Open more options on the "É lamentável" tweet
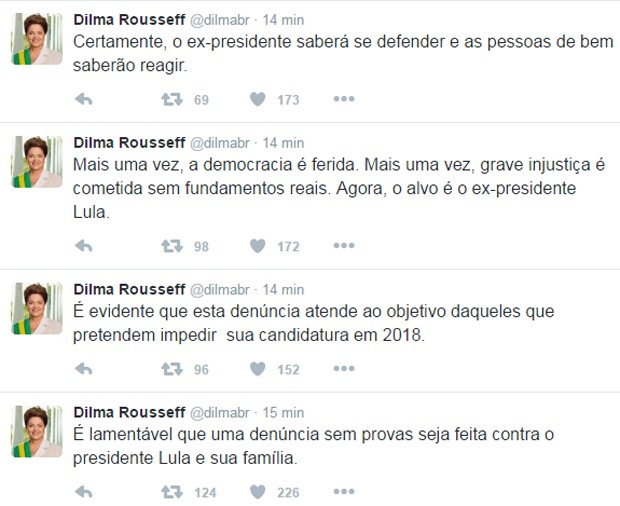Image resolution: width=620 pixels, height=506 pixels. tap(344, 492)
